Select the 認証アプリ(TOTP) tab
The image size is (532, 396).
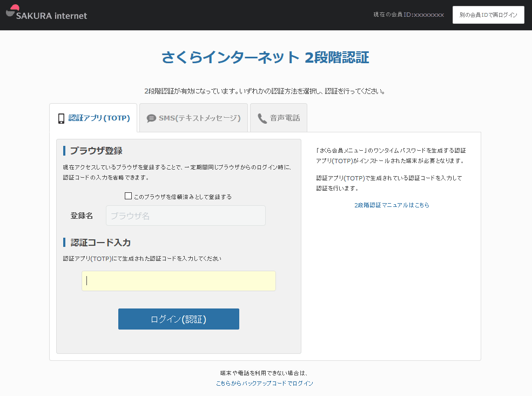[93, 118]
